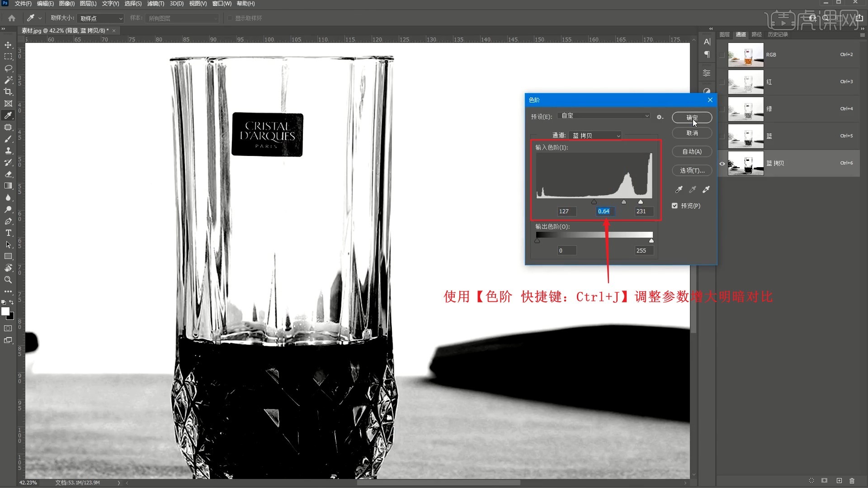Select the Horizontal Type tool
Screen dimensions: 868x488
[8, 233]
